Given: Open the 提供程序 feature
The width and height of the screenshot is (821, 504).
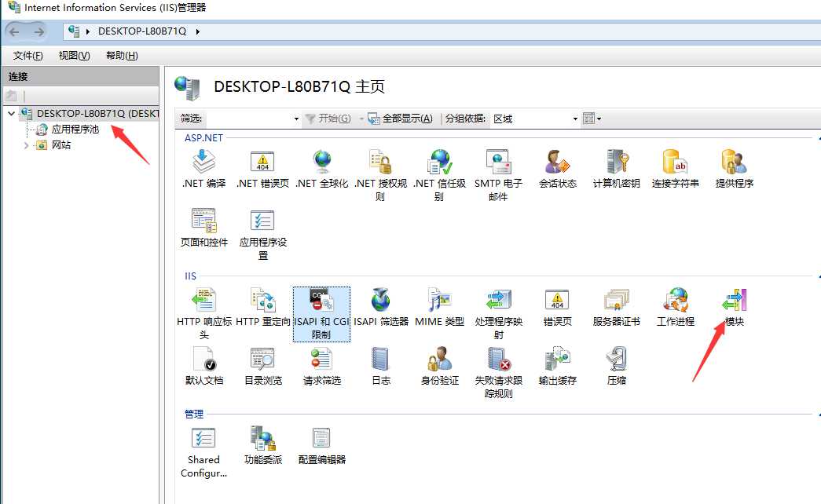Looking at the screenshot, I should (x=734, y=169).
